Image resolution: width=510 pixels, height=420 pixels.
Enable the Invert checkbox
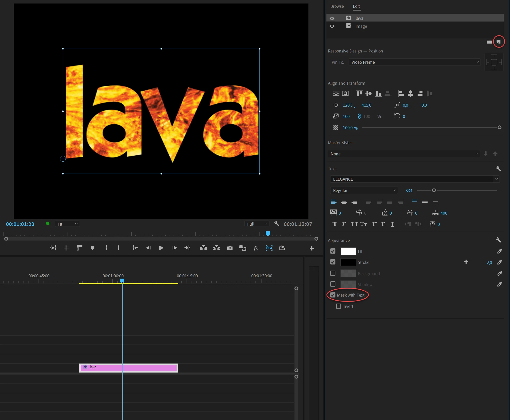click(x=338, y=306)
